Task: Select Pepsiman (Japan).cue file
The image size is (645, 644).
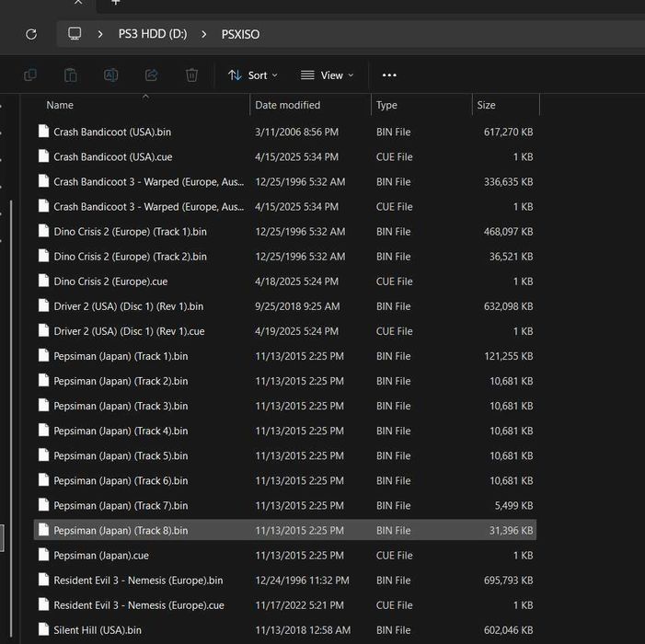Action: 285,556
